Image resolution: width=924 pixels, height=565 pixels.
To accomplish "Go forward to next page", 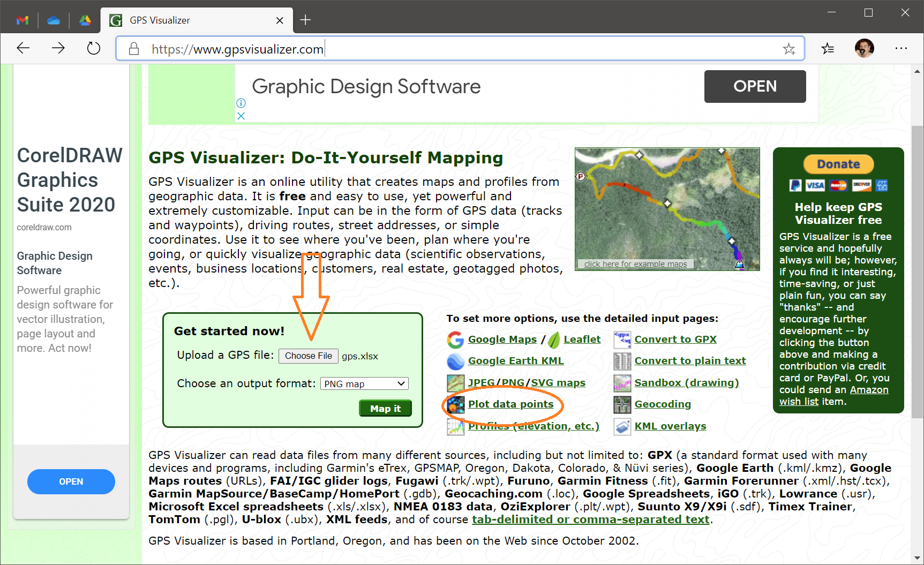I will [x=58, y=49].
